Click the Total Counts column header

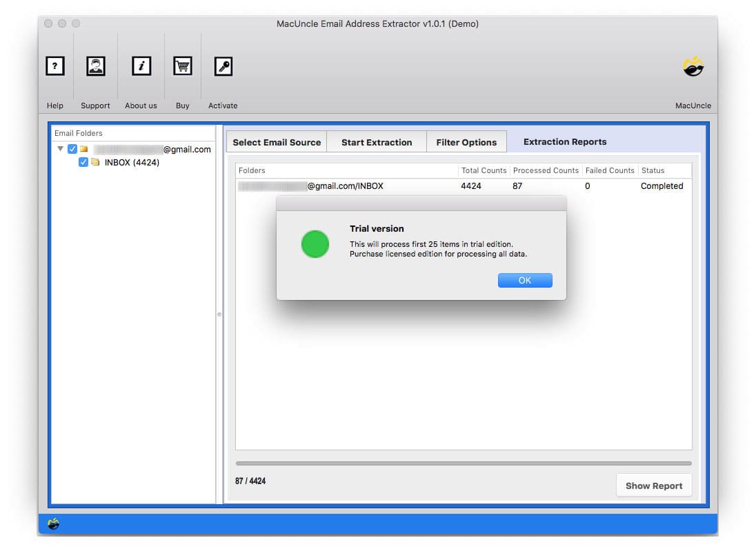point(484,170)
